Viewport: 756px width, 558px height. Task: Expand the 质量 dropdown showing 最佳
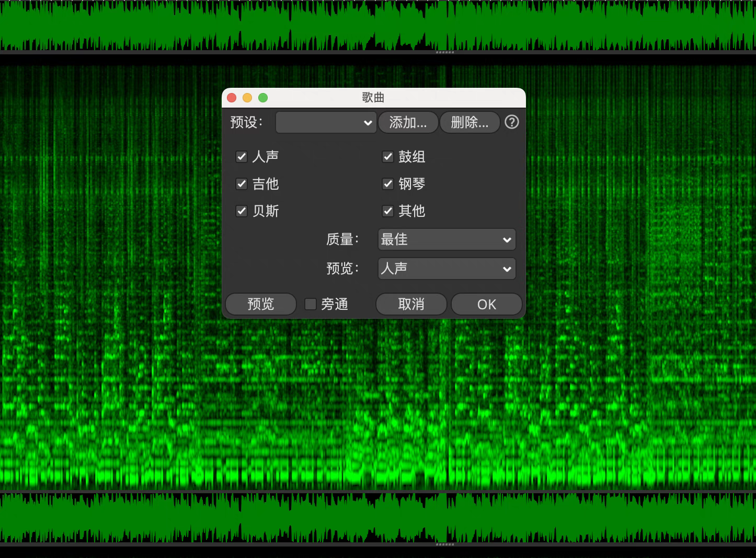(446, 240)
